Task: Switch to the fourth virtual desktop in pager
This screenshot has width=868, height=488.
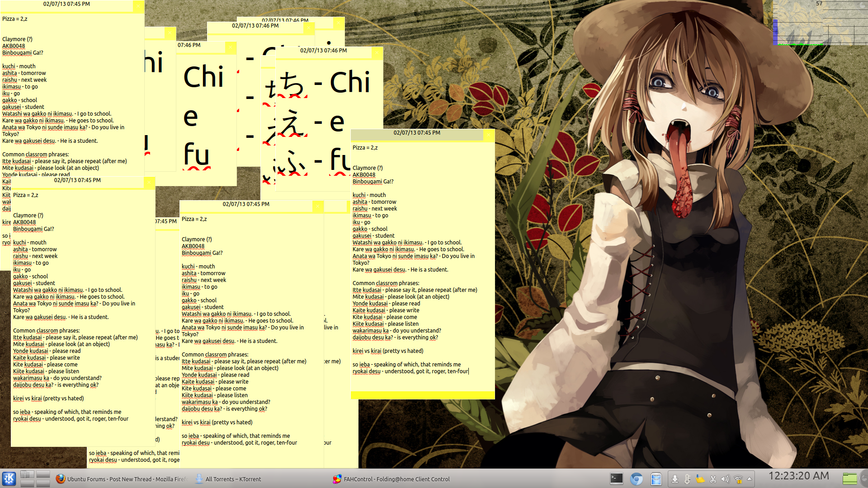Action: pos(43,483)
